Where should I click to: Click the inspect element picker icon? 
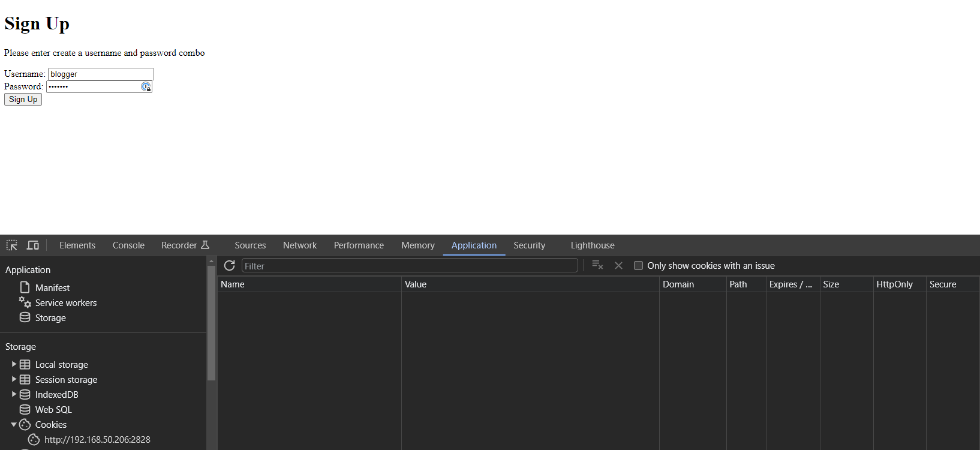[x=12, y=245]
